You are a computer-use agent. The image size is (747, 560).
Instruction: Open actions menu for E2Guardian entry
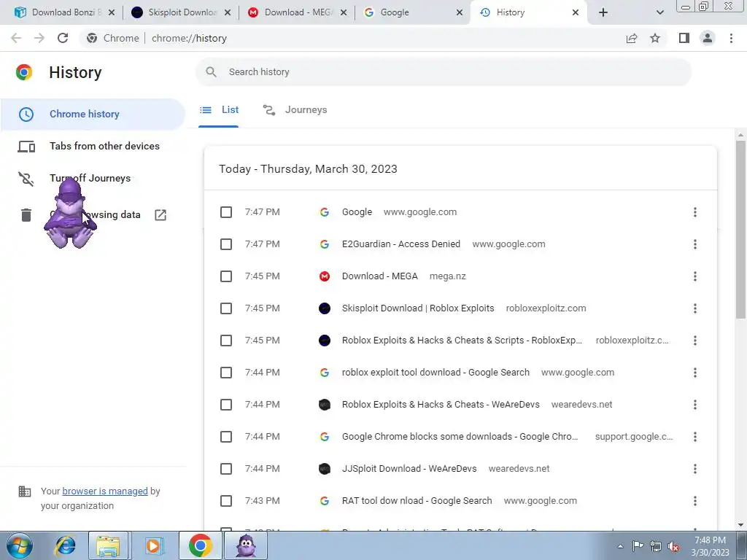click(695, 244)
